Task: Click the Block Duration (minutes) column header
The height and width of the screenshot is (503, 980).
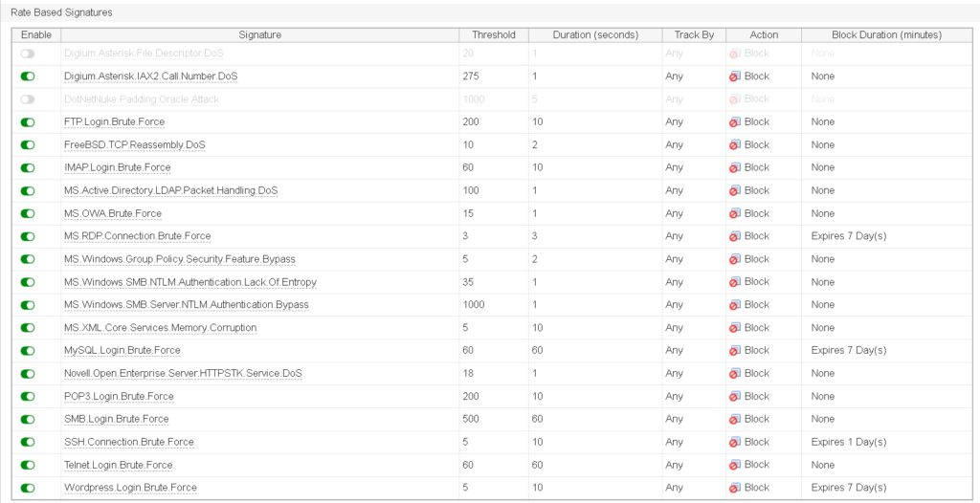Action: [886, 35]
